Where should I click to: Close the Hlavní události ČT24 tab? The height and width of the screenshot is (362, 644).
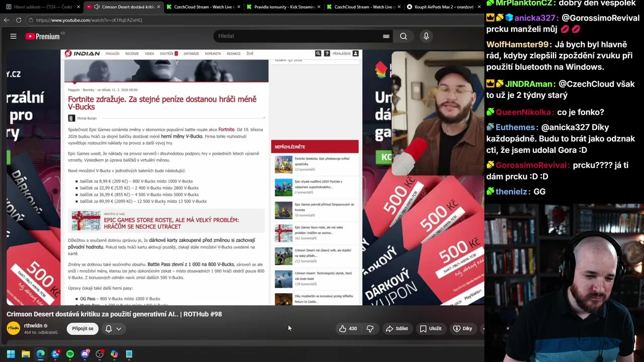(x=78, y=7)
